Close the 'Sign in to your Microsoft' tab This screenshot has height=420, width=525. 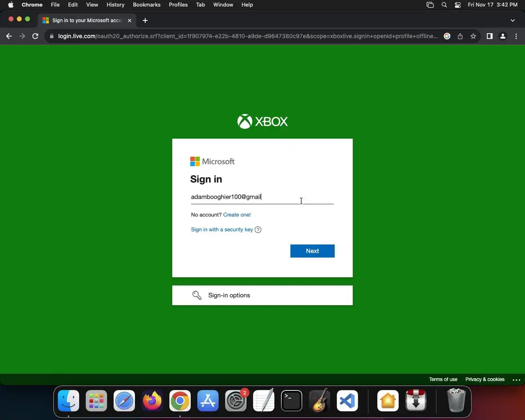coord(130,21)
